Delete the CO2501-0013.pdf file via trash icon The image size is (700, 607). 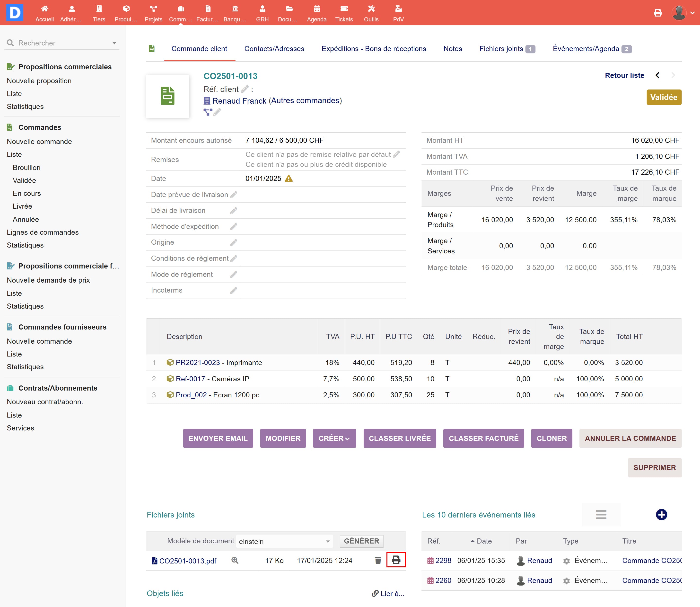(x=378, y=560)
